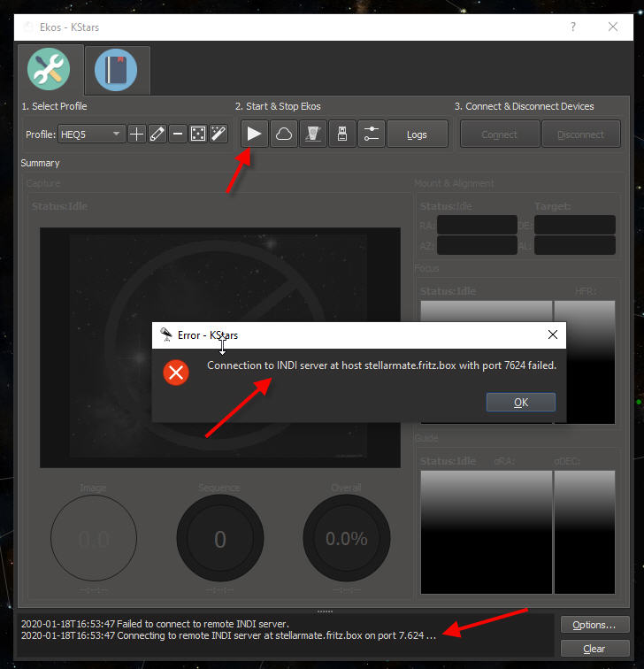644x669 pixels.
Task: Switch to the Setup wrench tab
Action: [x=49, y=70]
